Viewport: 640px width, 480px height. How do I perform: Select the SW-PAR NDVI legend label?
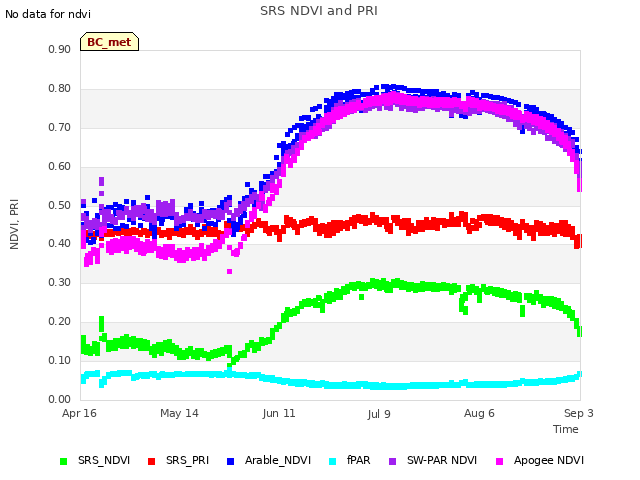tap(442, 460)
